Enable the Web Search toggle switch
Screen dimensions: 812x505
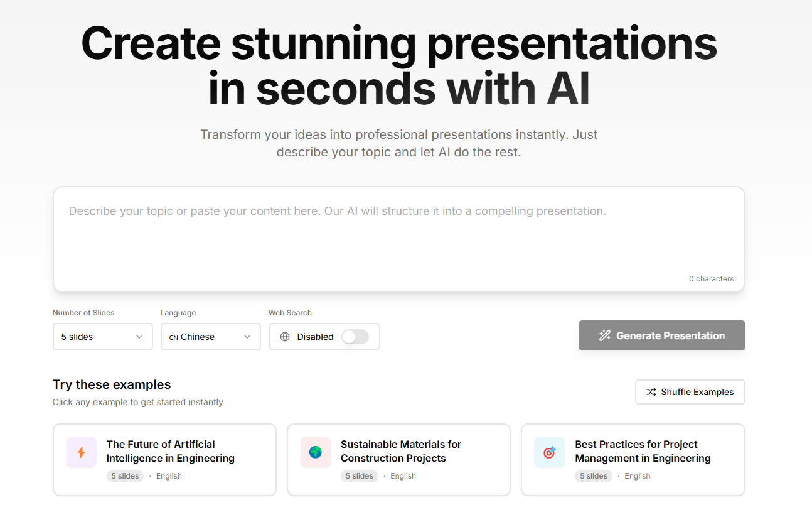[355, 337]
